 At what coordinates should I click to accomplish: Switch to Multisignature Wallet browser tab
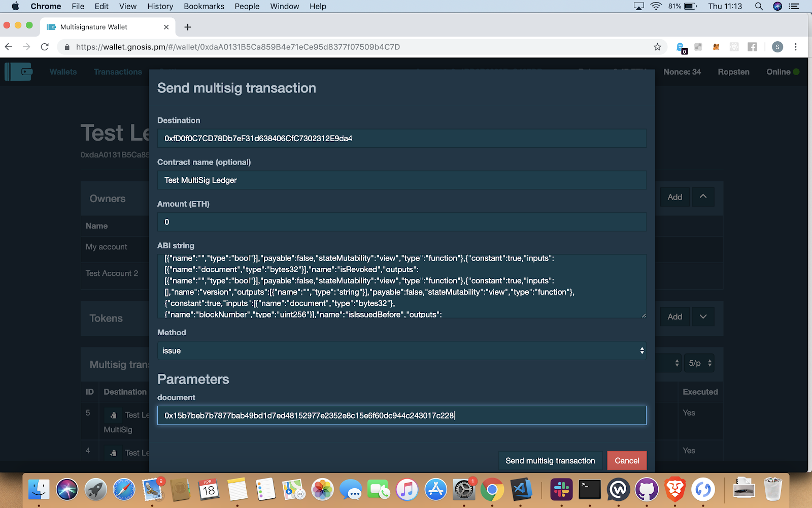pos(101,27)
